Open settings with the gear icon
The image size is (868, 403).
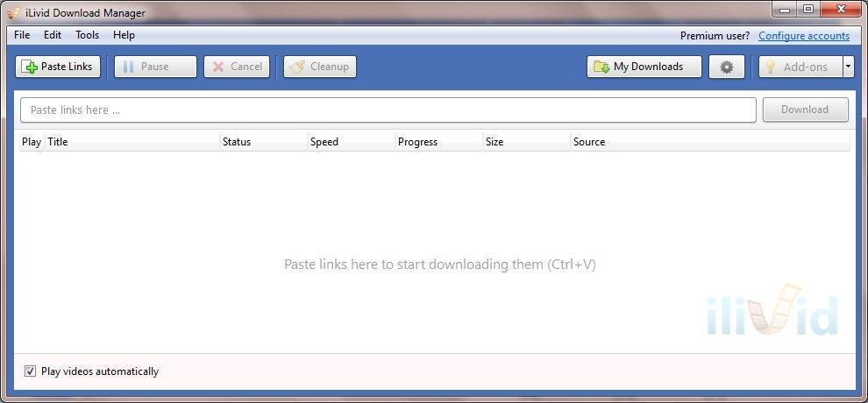click(727, 67)
